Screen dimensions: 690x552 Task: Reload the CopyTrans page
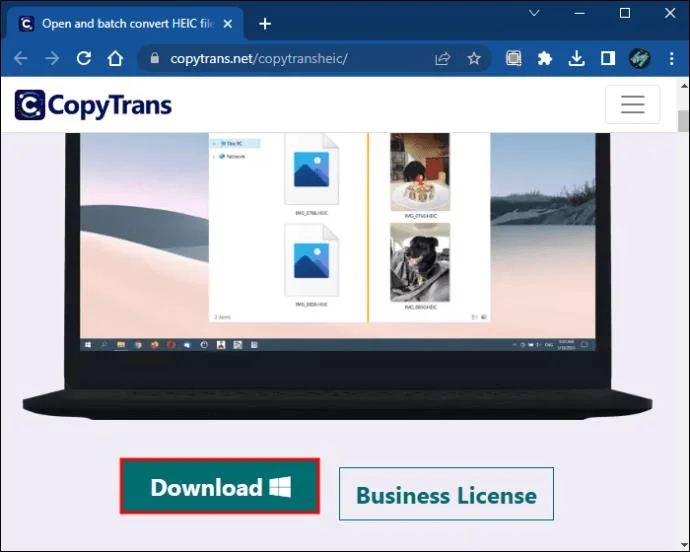tap(84, 58)
